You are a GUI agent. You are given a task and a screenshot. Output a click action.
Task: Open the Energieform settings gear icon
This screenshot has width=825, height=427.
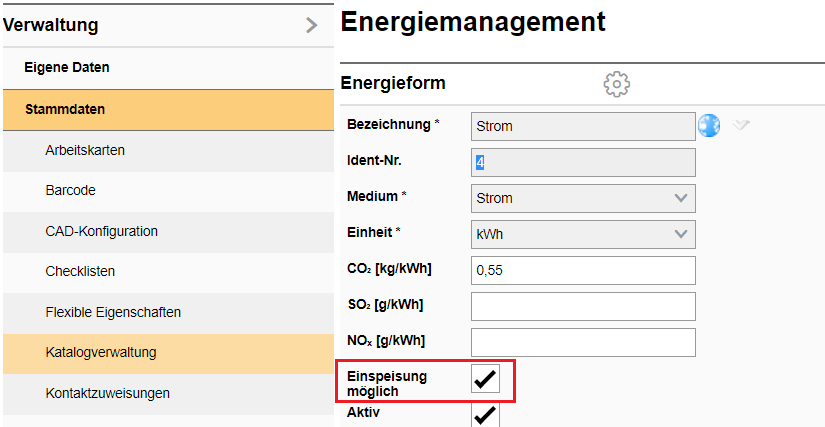pyautogui.click(x=617, y=84)
